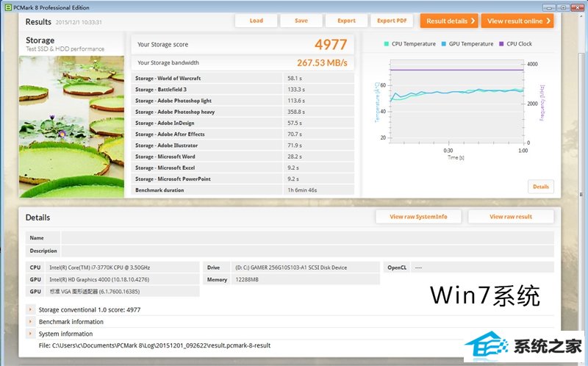This screenshot has width=588, height=366.
Task: Click the Export button
Action: click(x=346, y=21)
